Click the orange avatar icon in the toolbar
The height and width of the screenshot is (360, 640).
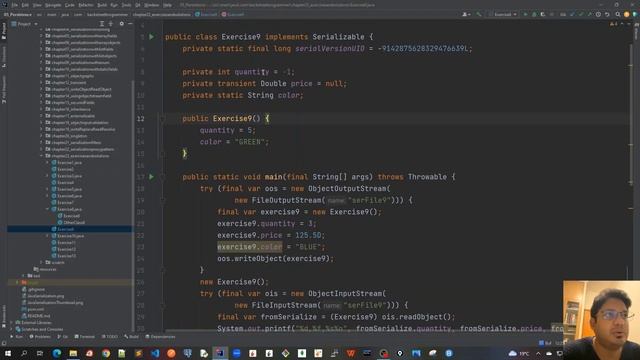(x=627, y=14)
